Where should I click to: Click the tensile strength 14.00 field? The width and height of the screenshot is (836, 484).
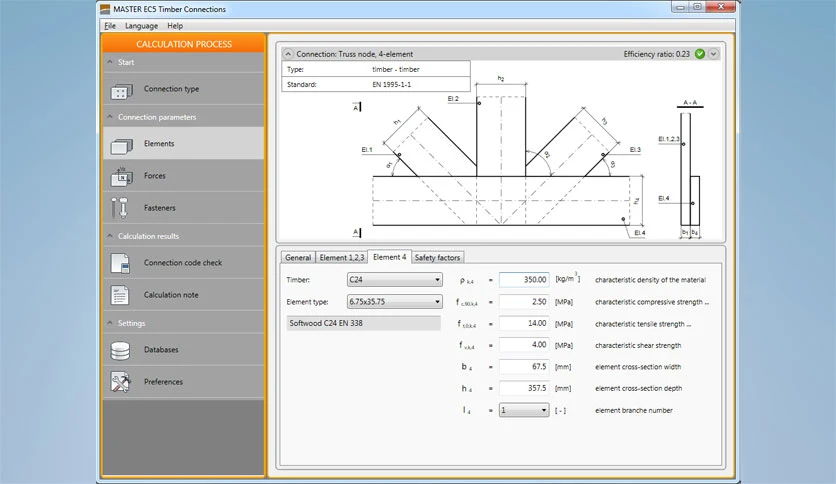[524, 324]
